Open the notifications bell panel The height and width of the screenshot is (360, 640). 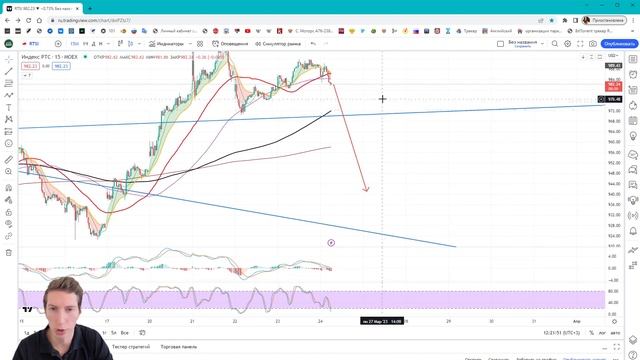point(633,231)
